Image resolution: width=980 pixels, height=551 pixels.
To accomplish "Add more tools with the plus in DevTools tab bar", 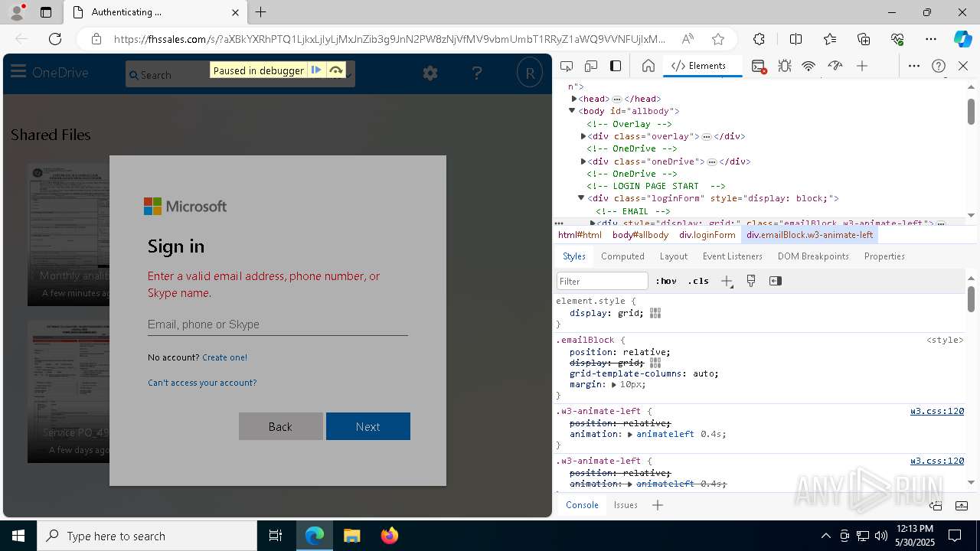I will (862, 67).
